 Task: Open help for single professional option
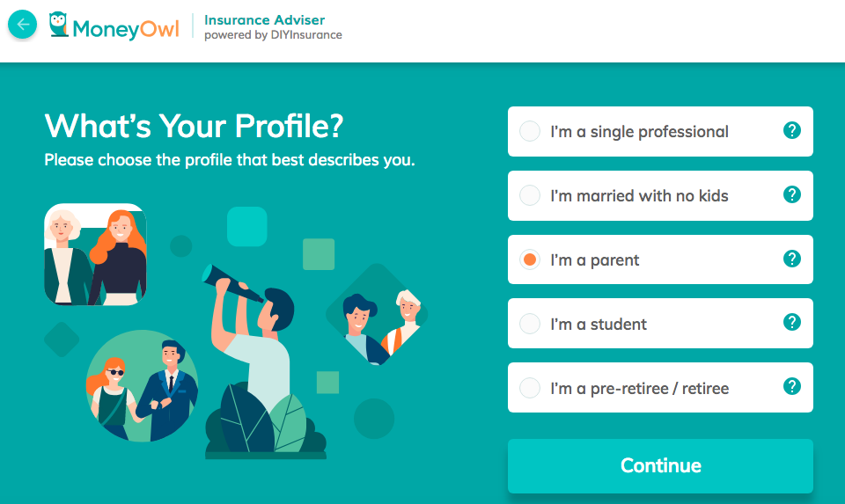coord(792,131)
